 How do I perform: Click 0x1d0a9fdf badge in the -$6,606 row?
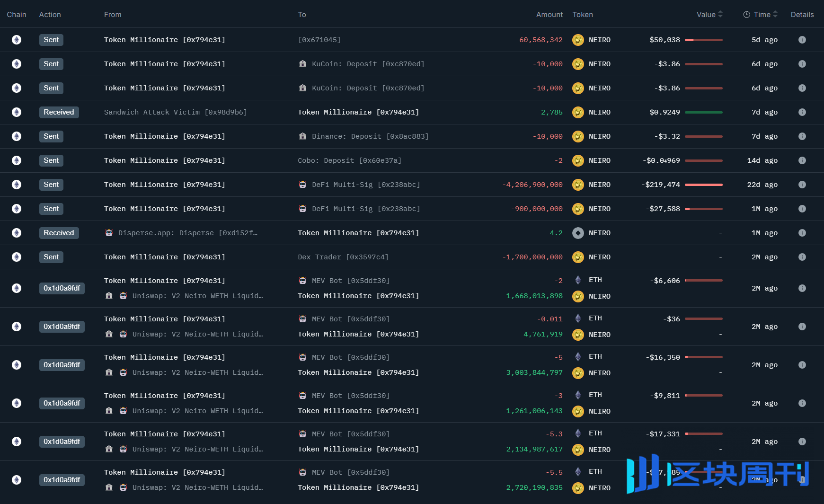62,288
